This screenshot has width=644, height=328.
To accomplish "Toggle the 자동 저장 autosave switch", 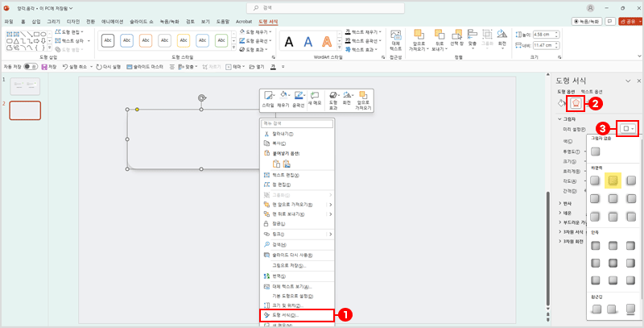I will coord(30,66).
